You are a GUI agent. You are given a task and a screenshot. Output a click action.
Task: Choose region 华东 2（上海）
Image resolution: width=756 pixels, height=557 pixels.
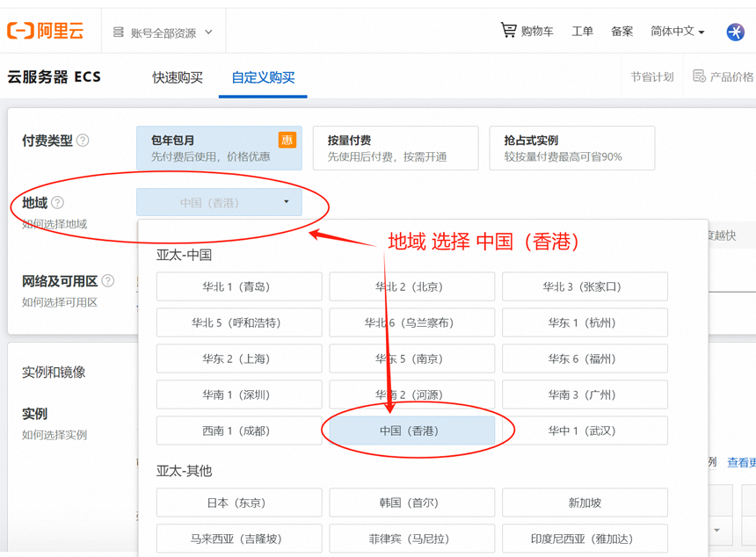(239, 358)
